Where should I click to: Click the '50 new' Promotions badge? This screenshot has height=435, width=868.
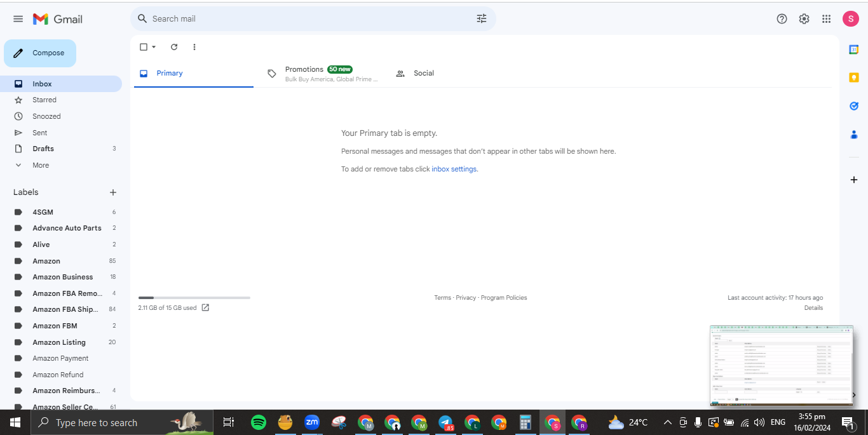[340, 69]
